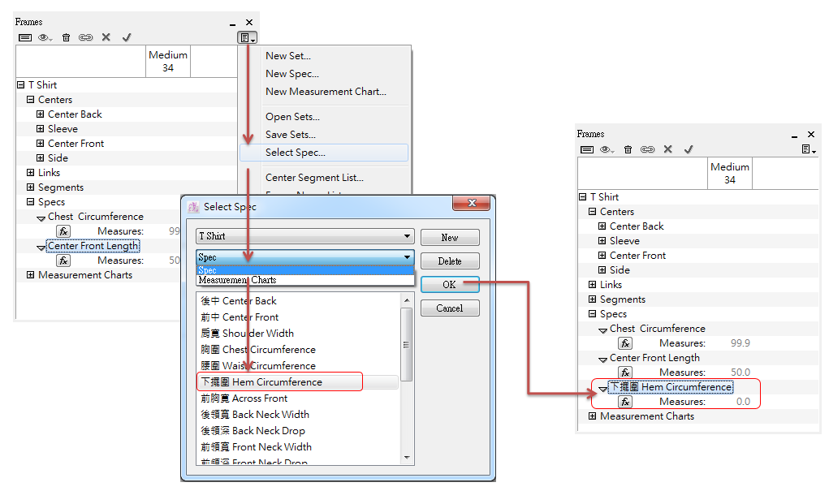The height and width of the screenshot is (504, 829).
Task: Open the panel options menu in left Frames panel
Action: (x=247, y=37)
